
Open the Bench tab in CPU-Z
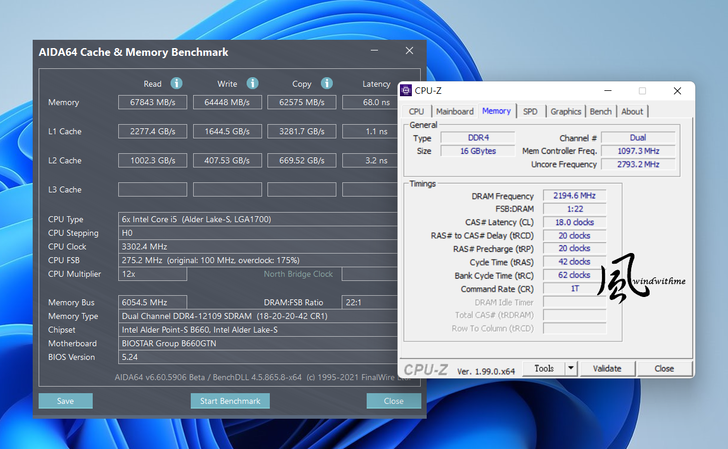(x=601, y=111)
